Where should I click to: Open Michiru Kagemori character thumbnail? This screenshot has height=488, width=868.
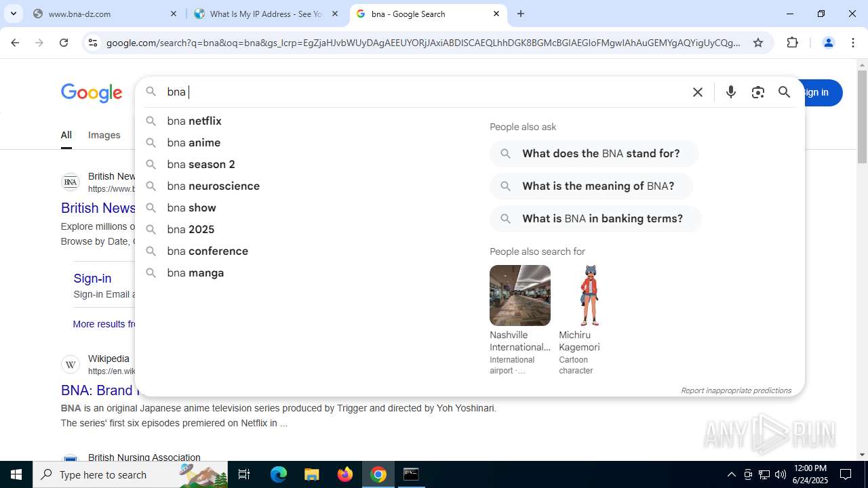[589, 296]
